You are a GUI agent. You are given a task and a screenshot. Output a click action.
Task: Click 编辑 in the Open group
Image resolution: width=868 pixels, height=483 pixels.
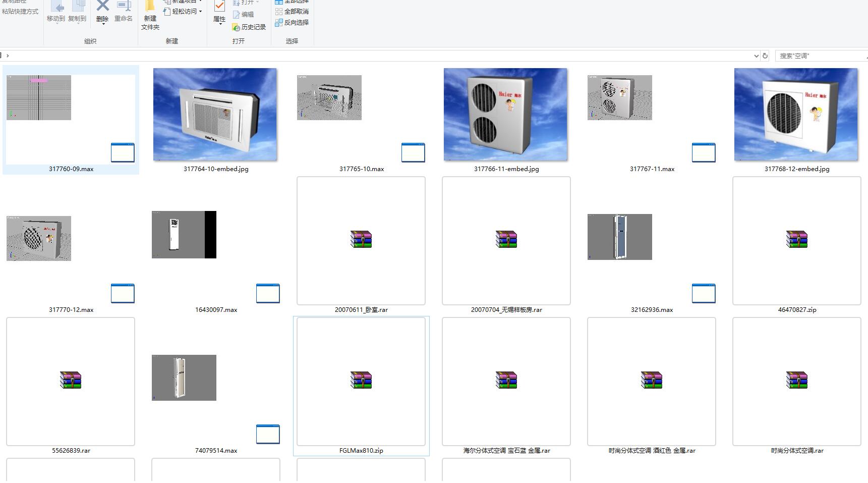pyautogui.click(x=243, y=15)
